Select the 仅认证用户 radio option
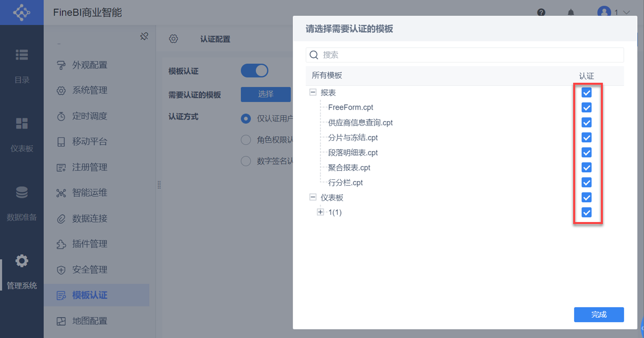This screenshot has height=338, width=644. click(246, 118)
